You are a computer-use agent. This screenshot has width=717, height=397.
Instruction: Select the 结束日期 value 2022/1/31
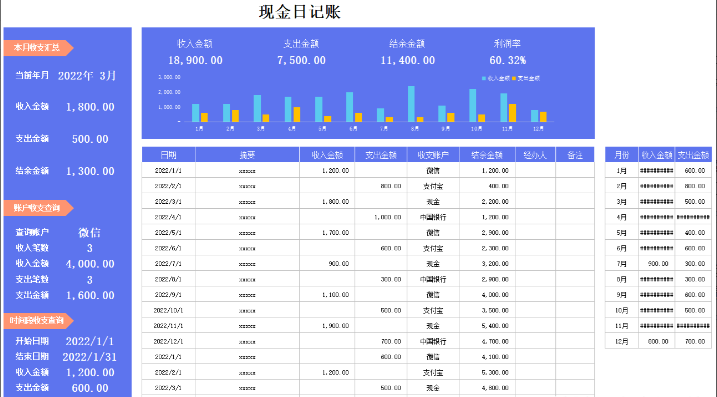tap(90, 357)
